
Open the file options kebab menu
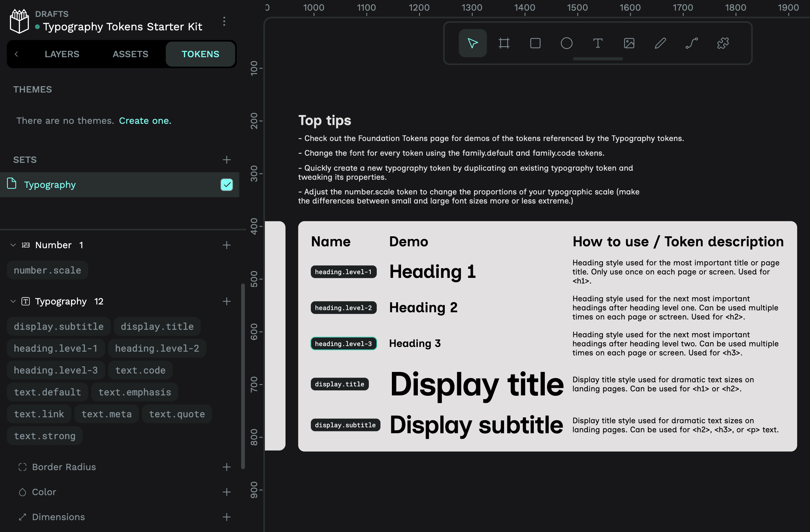tap(224, 22)
